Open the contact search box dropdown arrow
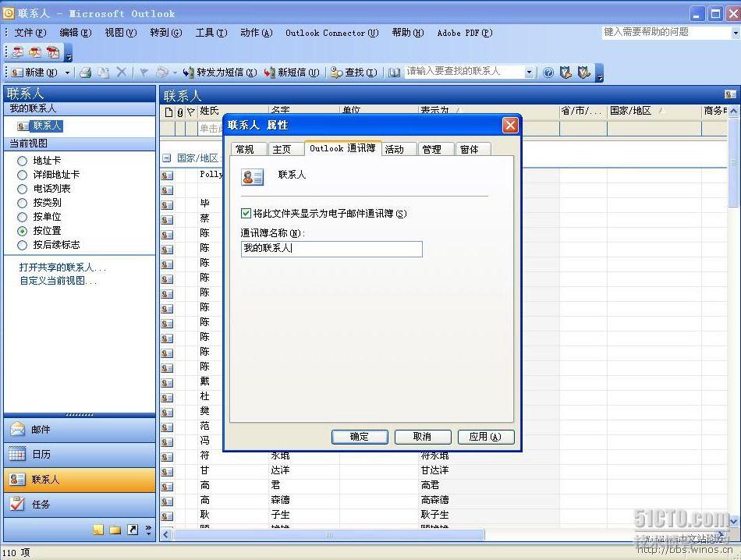The width and height of the screenshot is (741, 560). click(x=530, y=73)
